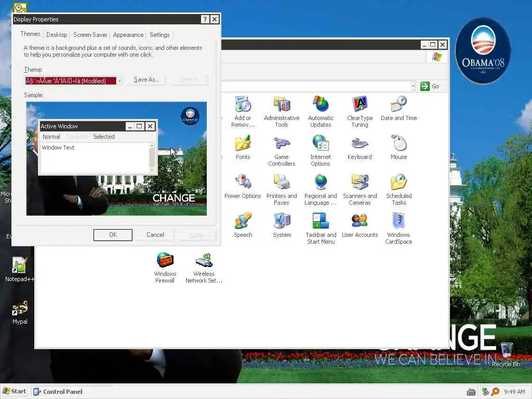The width and height of the screenshot is (532, 399).
Task: Open the Start menu
Action: [15, 391]
